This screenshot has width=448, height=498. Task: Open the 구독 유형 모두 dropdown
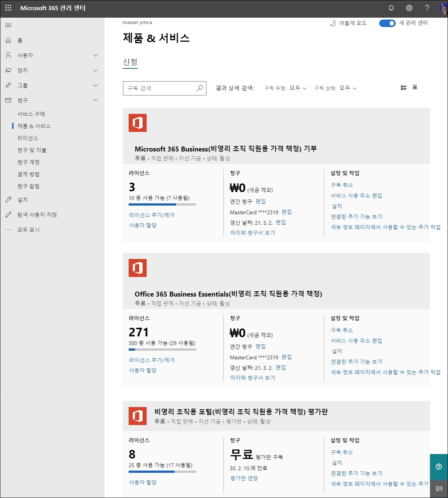298,88
